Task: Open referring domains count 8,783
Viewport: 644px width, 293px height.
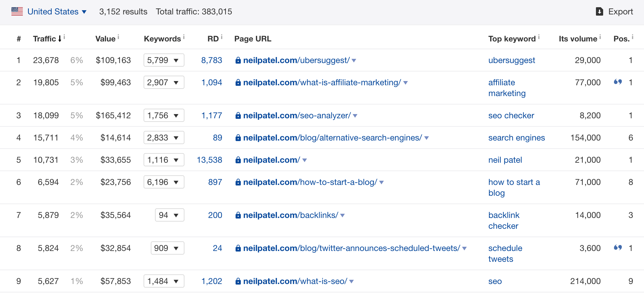Action: point(212,60)
